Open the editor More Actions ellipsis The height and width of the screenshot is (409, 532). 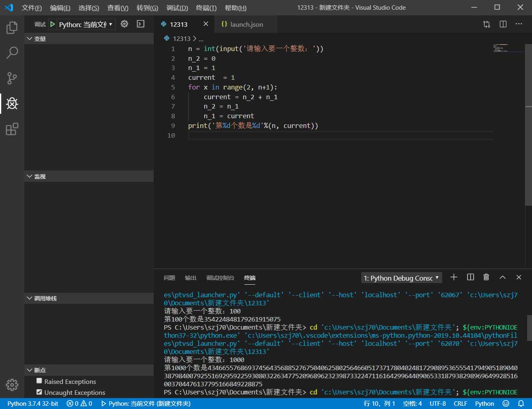519,24
